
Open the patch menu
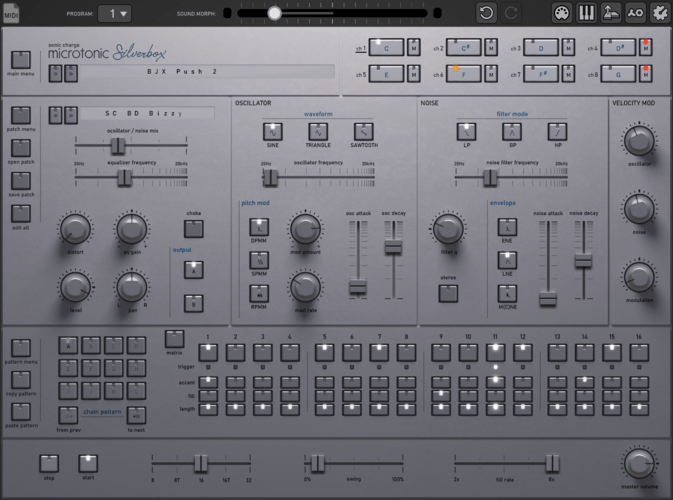coord(21,115)
